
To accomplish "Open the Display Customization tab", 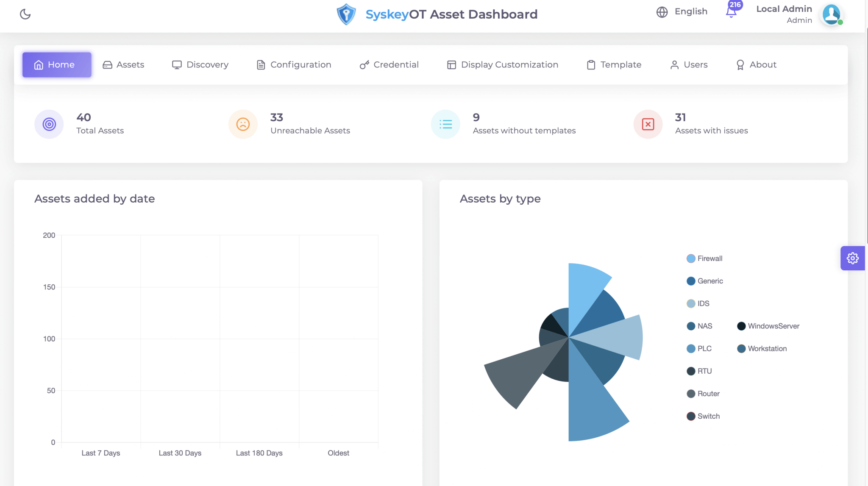I will point(503,64).
